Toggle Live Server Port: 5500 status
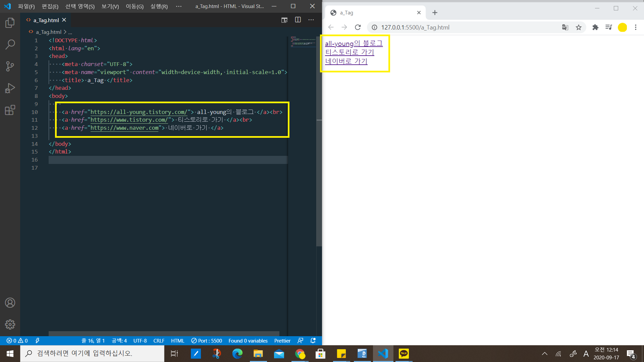The height and width of the screenshot is (362, 644). [207, 341]
